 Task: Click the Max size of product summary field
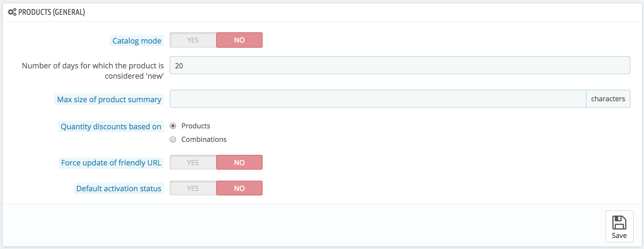(378, 99)
